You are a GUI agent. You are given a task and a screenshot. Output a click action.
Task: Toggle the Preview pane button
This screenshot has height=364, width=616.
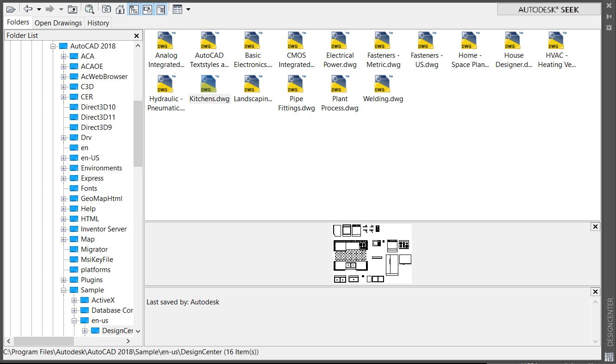[x=147, y=9]
